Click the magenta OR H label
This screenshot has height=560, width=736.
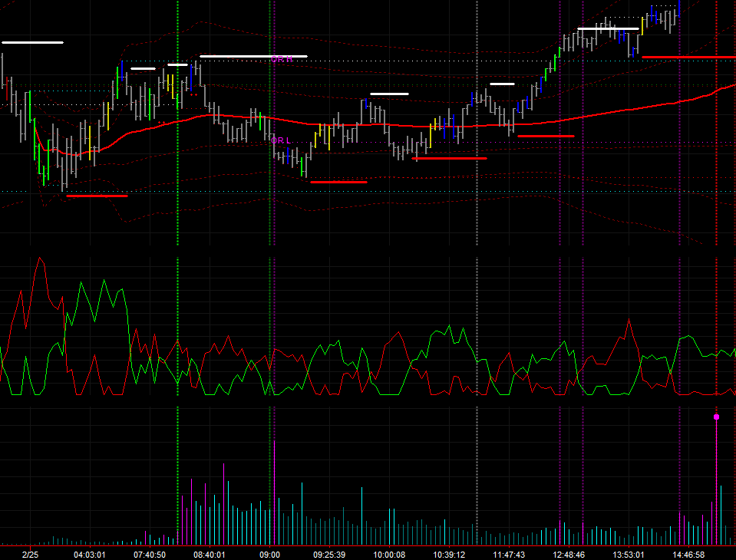point(281,59)
